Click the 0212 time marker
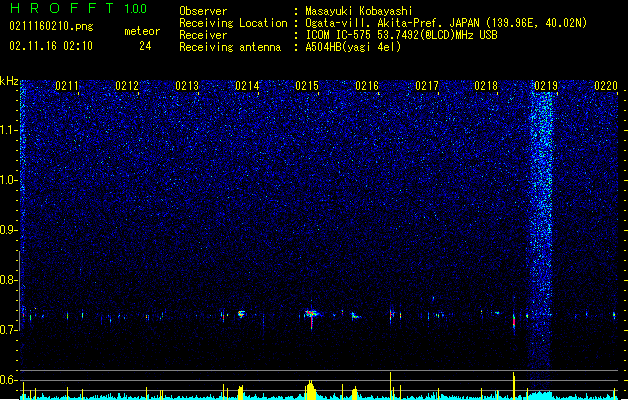 point(127,86)
